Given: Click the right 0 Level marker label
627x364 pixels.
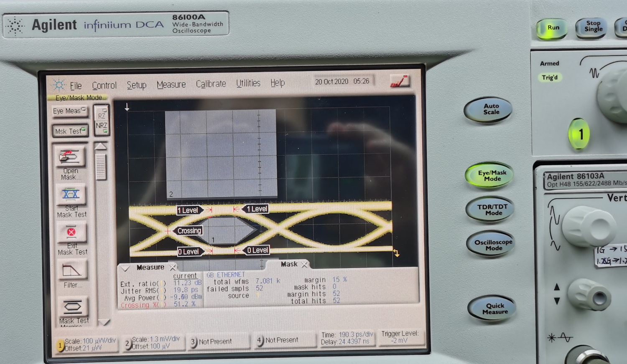Looking at the screenshot, I should click(256, 250).
